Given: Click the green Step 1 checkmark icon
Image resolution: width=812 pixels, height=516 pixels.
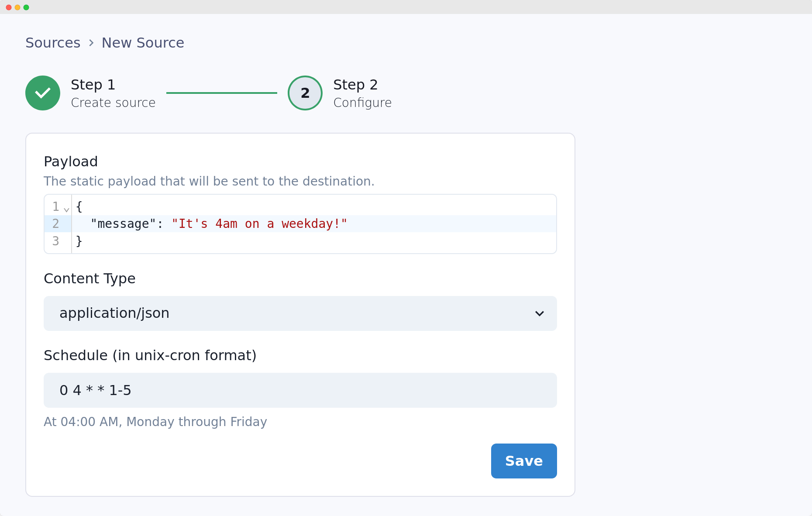Looking at the screenshot, I should coord(43,93).
